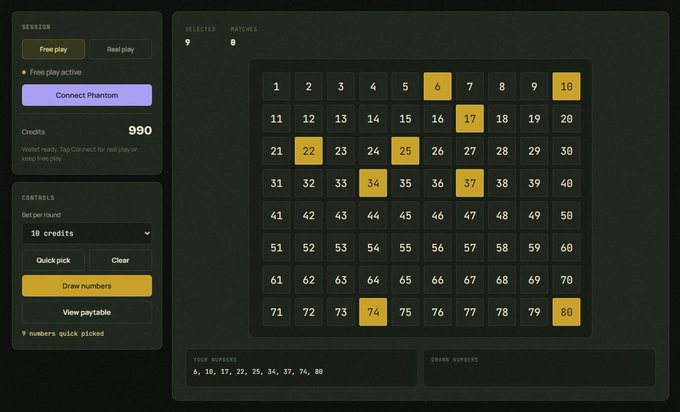Image resolution: width=680 pixels, height=412 pixels.
Task: Select number 75 on the board
Action: (x=405, y=312)
